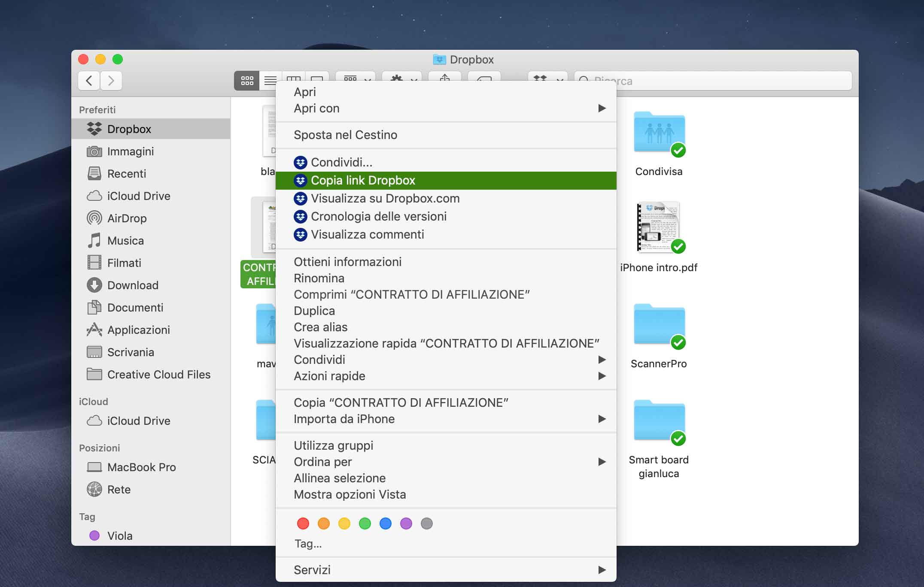924x587 pixels.
Task: Toggle Utilizza gruppi option
Action: coord(333,446)
